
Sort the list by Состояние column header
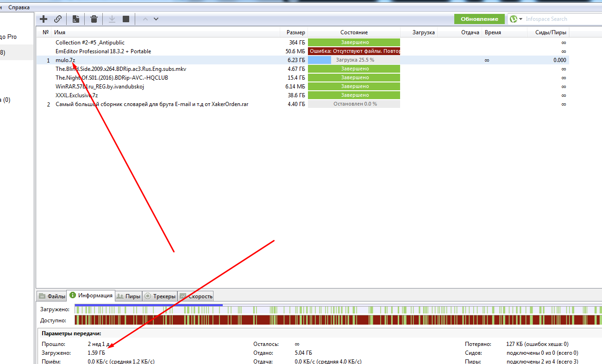[354, 32]
